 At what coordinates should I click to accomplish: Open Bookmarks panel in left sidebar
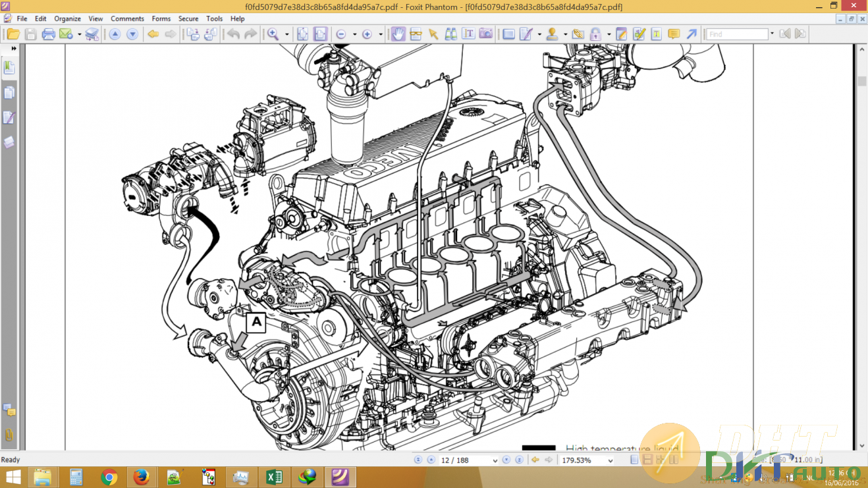pyautogui.click(x=9, y=67)
